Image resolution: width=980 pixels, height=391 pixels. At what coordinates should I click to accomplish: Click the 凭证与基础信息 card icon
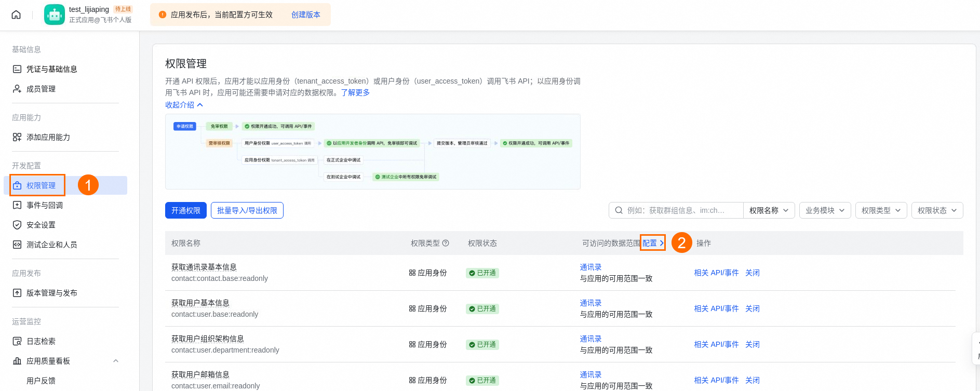(17, 69)
